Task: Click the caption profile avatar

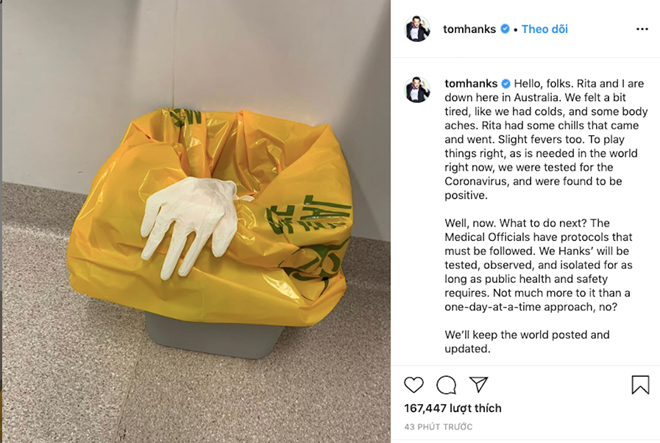Action: (418, 90)
